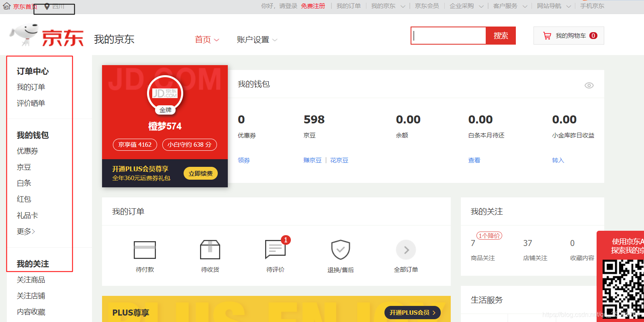
Task: Expand 客户服务 dropdown in top bar
Action: pyautogui.click(x=525, y=6)
